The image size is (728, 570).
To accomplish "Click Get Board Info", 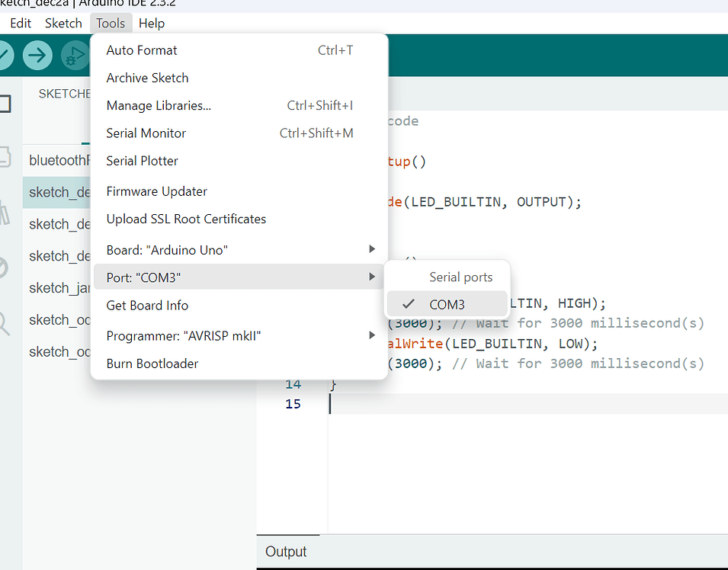I will tap(146, 306).
